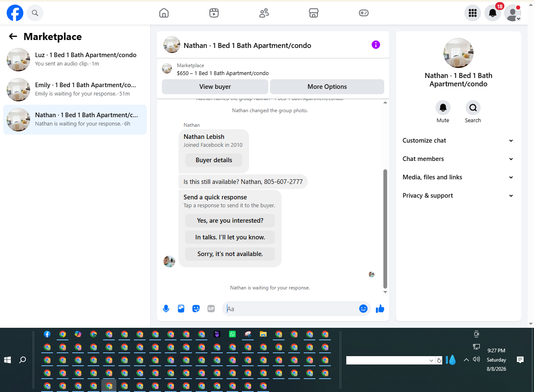
Task: Open Nathan Lebish's Buyer details
Action: 214,160
